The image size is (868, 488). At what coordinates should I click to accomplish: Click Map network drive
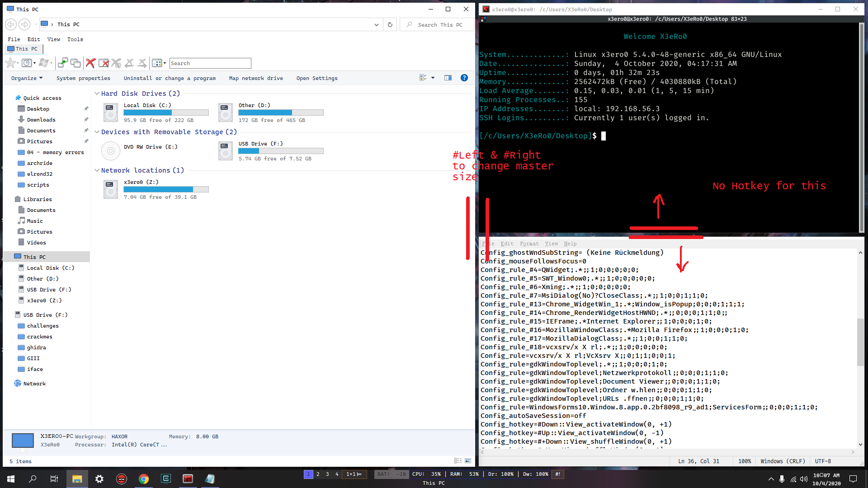(256, 78)
